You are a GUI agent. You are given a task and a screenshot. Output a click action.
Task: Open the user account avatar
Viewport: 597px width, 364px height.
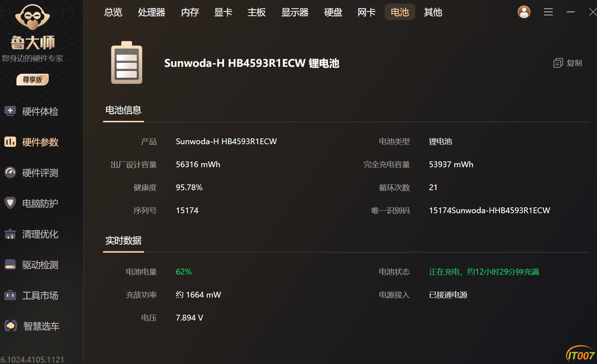point(524,12)
